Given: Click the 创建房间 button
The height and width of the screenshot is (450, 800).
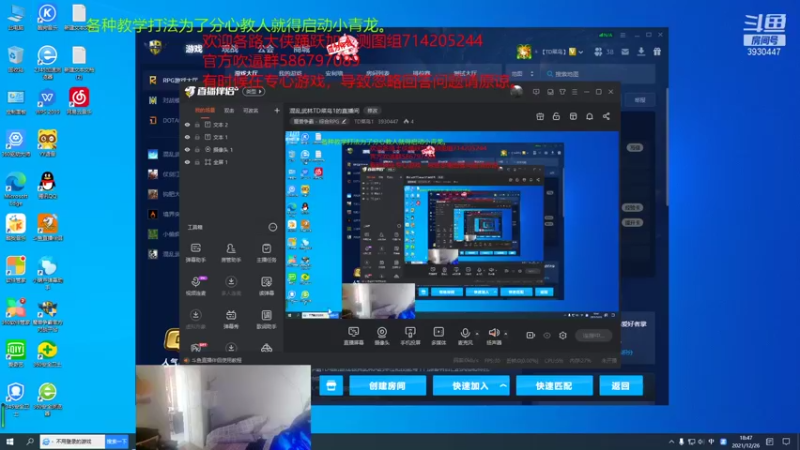Looking at the screenshot, I should (388, 386).
